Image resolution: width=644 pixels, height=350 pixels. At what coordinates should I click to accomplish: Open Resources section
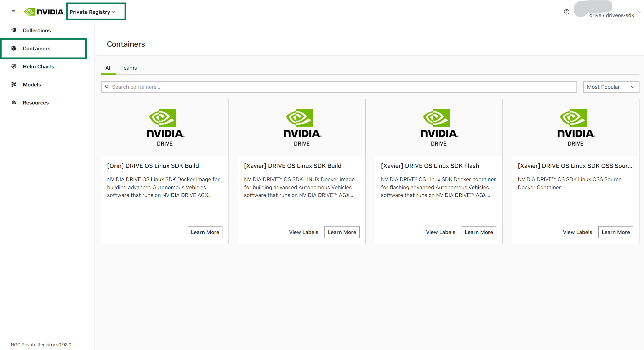click(x=36, y=102)
